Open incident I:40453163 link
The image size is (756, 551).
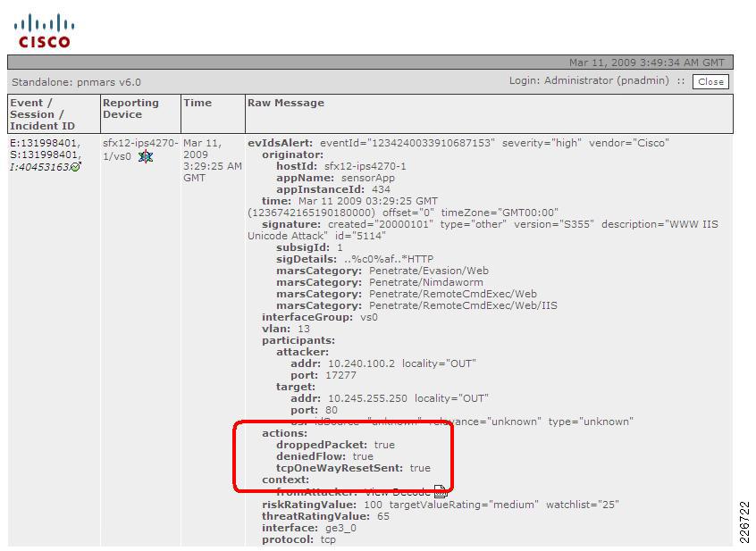(x=39, y=167)
